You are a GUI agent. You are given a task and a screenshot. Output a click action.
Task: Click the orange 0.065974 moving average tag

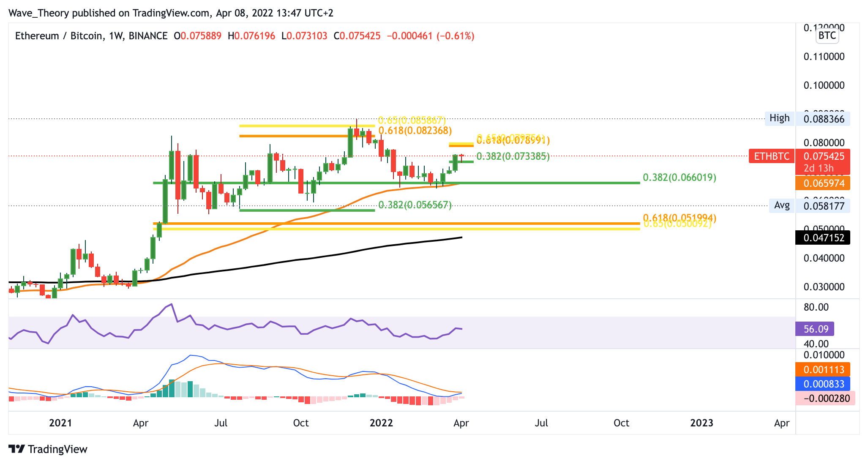coord(822,183)
